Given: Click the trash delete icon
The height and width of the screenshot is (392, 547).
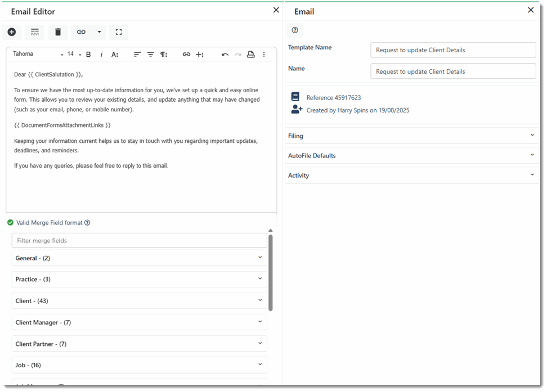Looking at the screenshot, I should [58, 32].
